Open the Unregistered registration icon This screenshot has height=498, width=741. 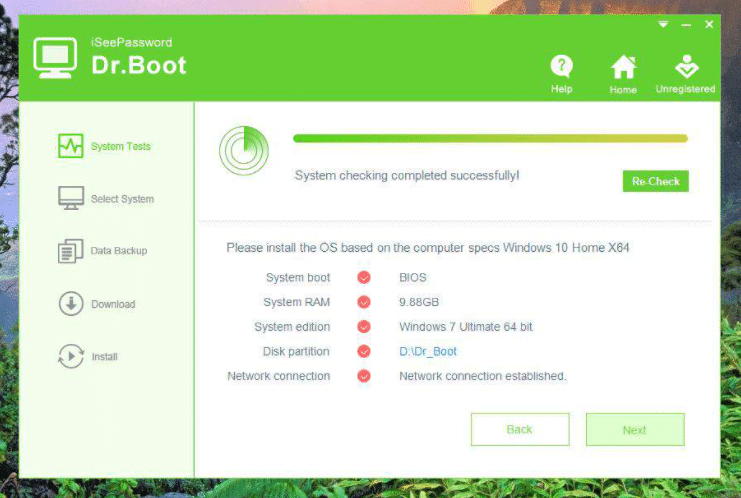(x=685, y=67)
